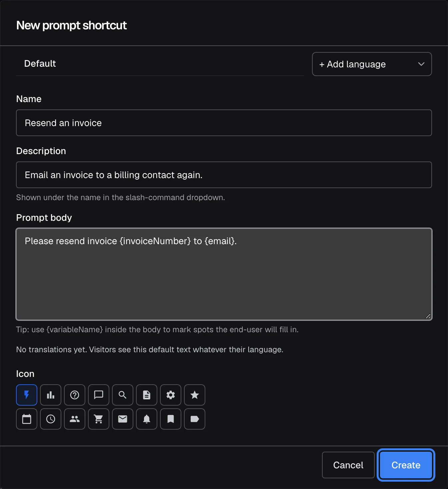Image resolution: width=448 pixels, height=489 pixels.
Task: Pick the shopping cart icon
Action: click(99, 419)
